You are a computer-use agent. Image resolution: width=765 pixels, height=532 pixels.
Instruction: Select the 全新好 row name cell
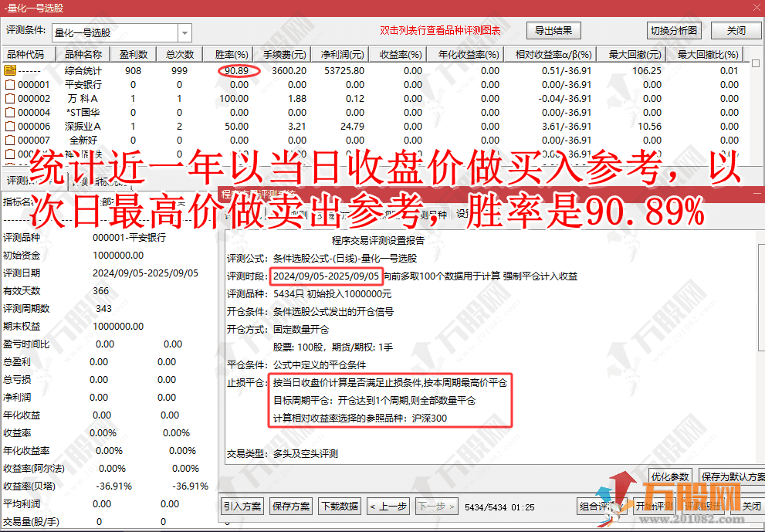[x=83, y=140]
